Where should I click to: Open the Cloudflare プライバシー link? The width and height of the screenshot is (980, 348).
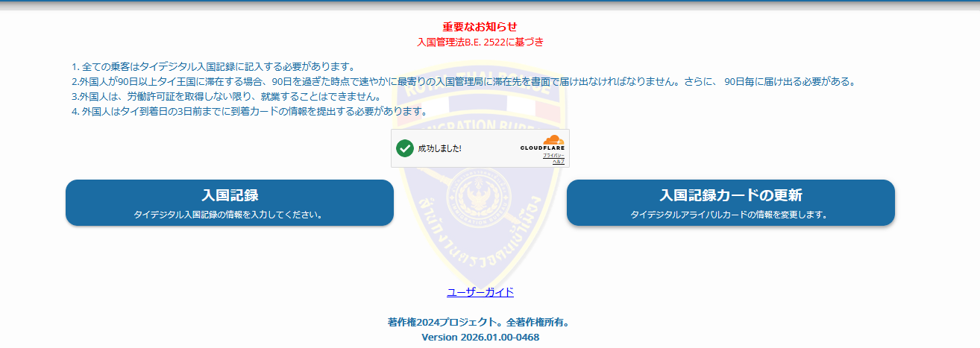[553, 155]
